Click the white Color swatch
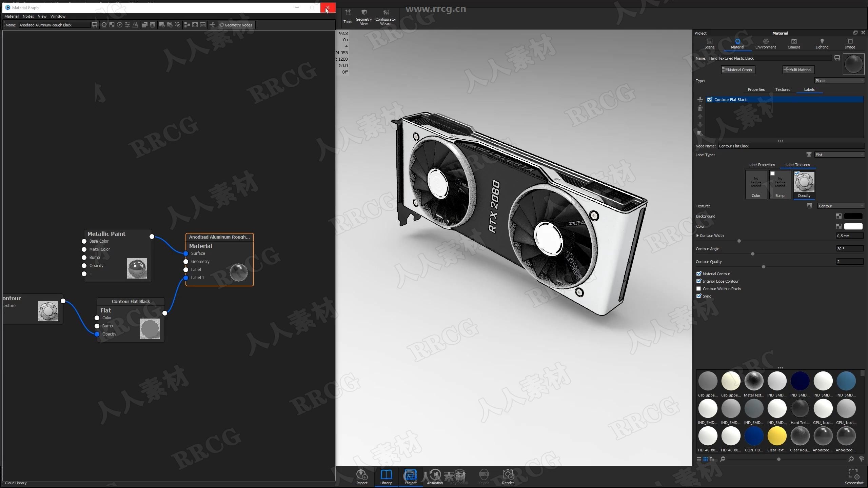The width and height of the screenshot is (868, 488). coord(853,226)
